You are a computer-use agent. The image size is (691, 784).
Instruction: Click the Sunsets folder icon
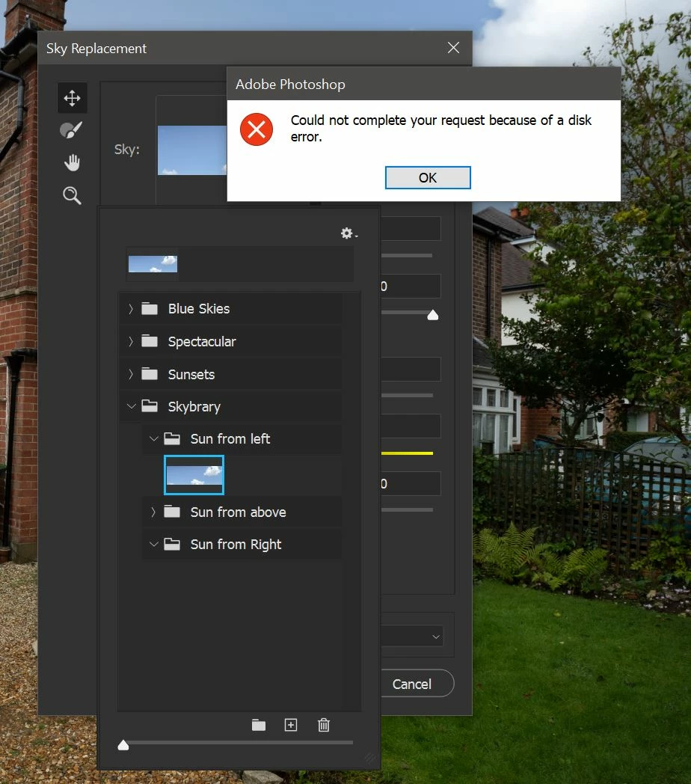[150, 374]
